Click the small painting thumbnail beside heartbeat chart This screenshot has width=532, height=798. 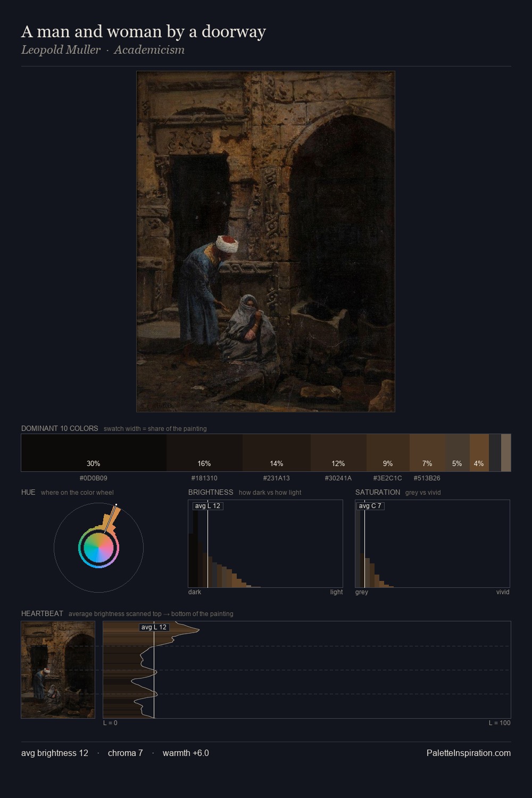point(58,670)
